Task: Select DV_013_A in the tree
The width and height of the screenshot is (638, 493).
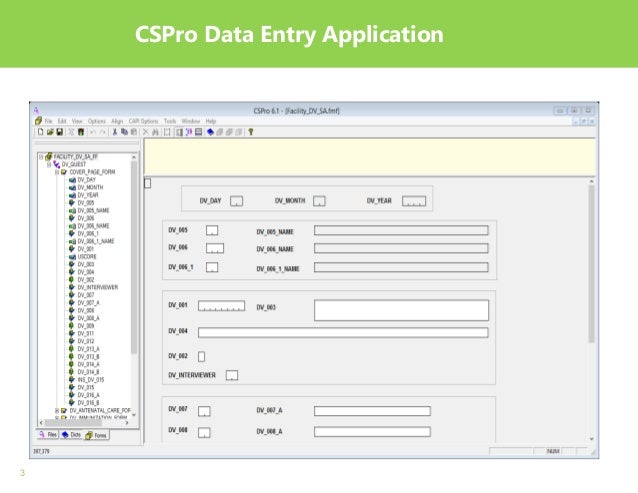Action: (x=88, y=349)
